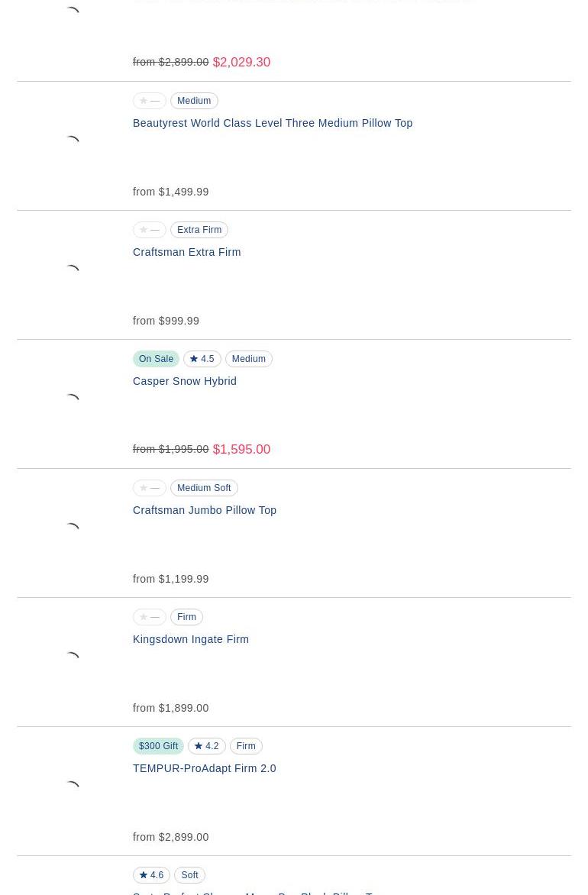The width and height of the screenshot is (588, 895).
Task: Click the Extra Firm firmness tag
Action: pyautogui.click(x=199, y=230)
